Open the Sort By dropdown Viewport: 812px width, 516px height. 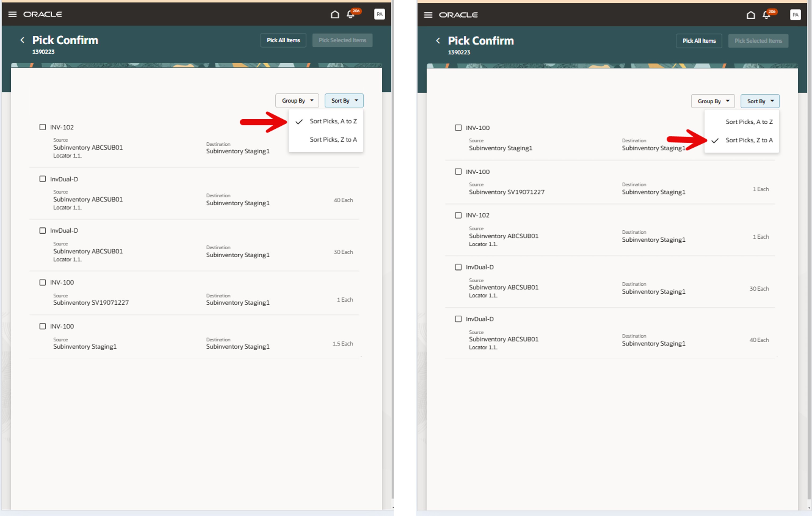click(x=344, y=100)
